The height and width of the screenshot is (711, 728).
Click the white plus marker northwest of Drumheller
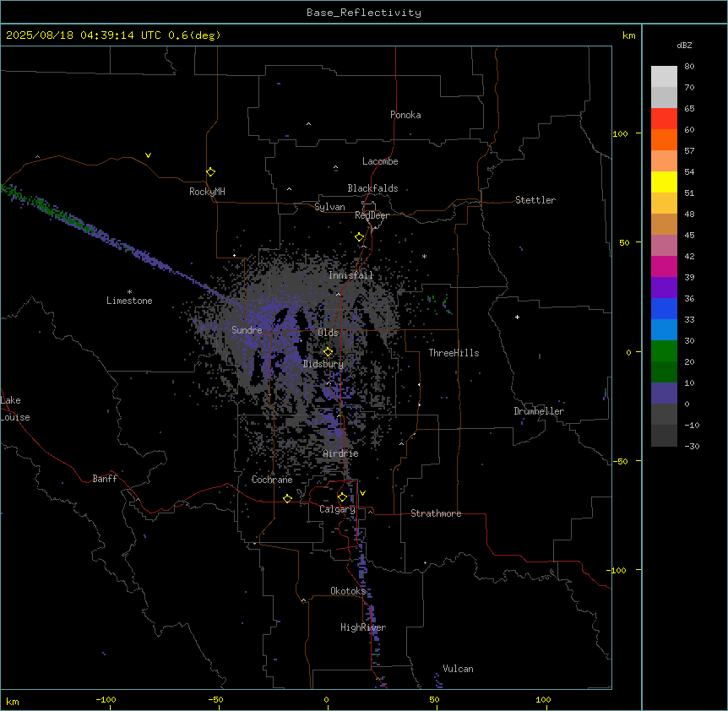(x=517, y=317)
